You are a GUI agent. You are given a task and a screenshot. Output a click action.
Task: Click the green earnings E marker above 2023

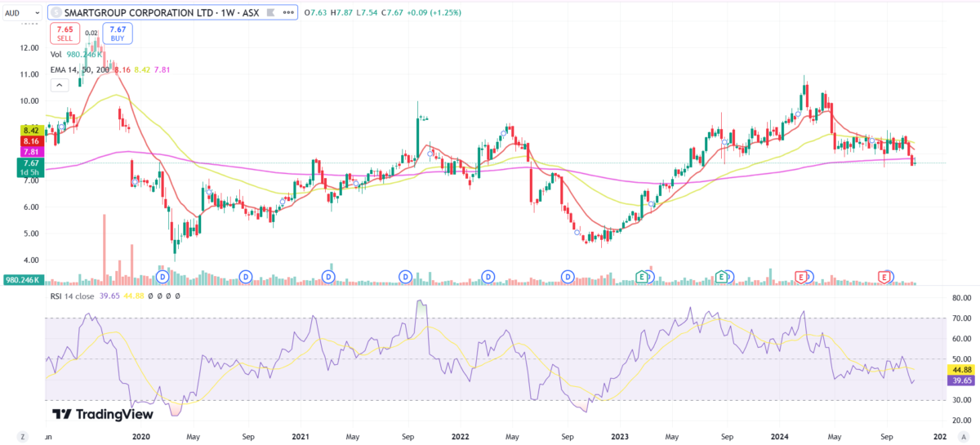coord(643,278)
